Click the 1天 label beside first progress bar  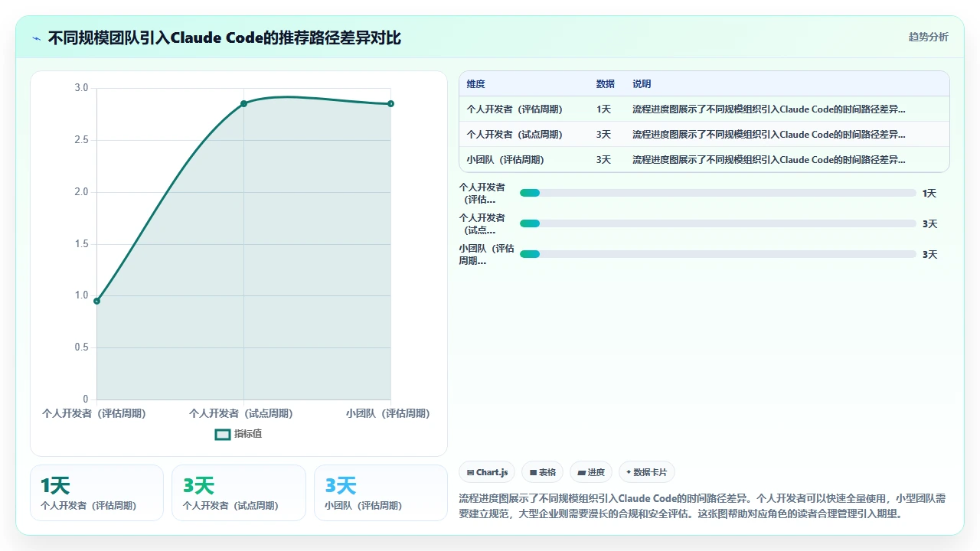pos(929,194)
